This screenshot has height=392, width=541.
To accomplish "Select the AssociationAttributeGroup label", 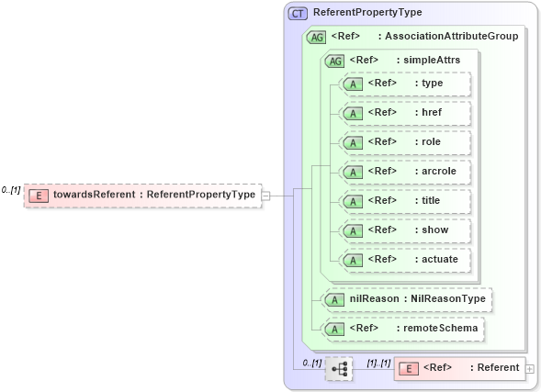I will [452, 36].
